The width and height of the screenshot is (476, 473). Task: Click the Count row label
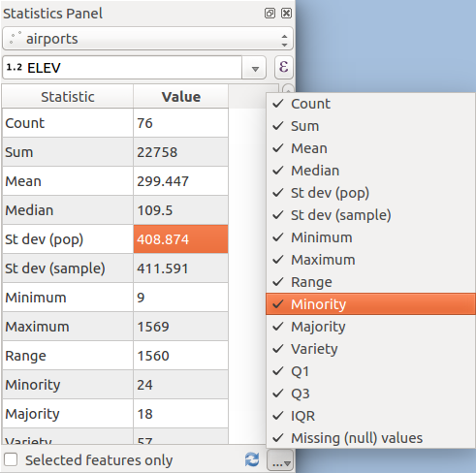(68, 123)
